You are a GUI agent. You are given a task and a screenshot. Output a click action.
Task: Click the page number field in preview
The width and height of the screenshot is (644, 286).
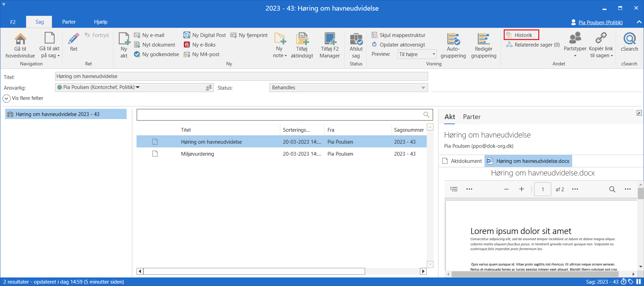pos(543,189)
